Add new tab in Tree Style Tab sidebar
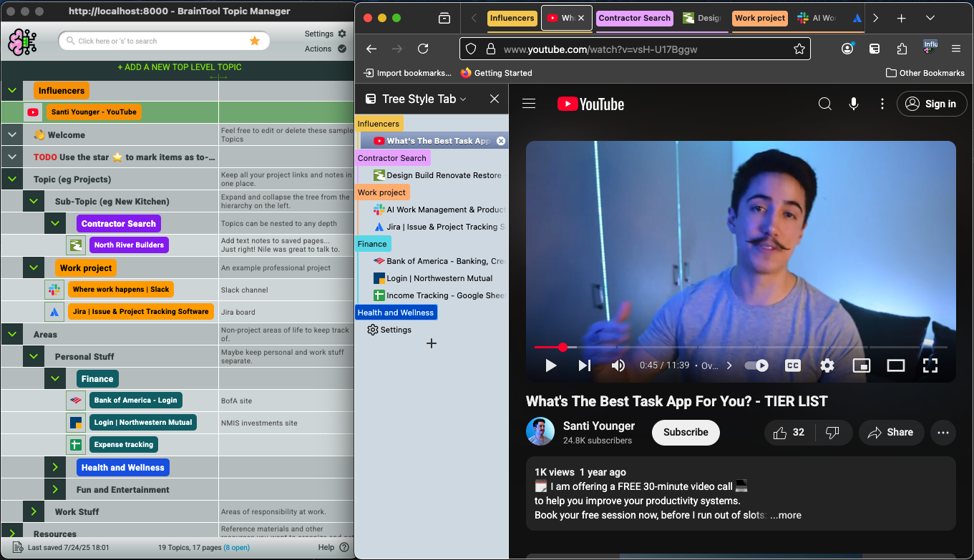Viewport: 974px width, 560px height. (x=431, y=343)
